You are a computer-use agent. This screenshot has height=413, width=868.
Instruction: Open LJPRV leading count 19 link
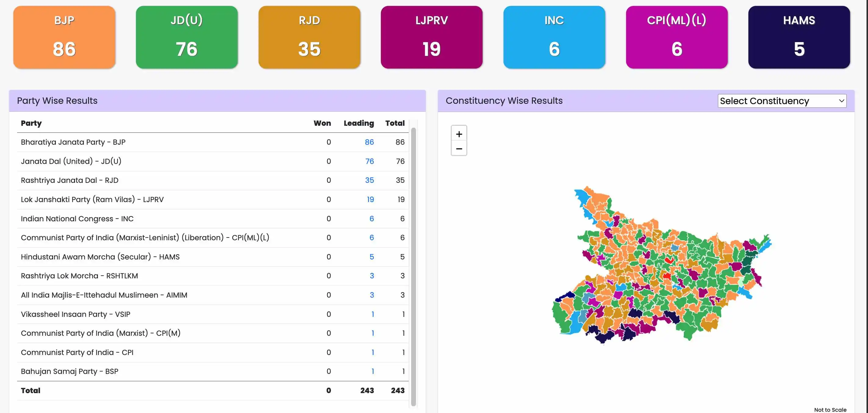point(370,199)
